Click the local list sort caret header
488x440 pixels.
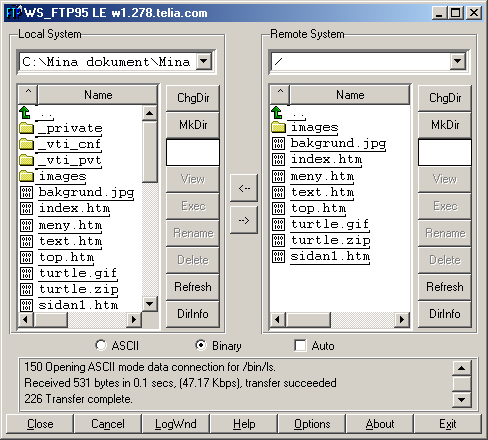pyautogui.click(x=28, y=94)
